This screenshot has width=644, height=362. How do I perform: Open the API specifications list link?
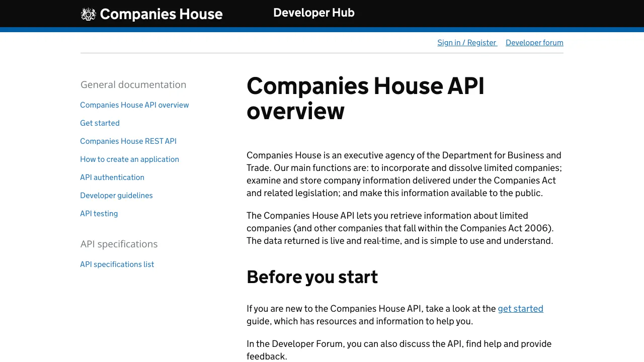pos(117,264)
